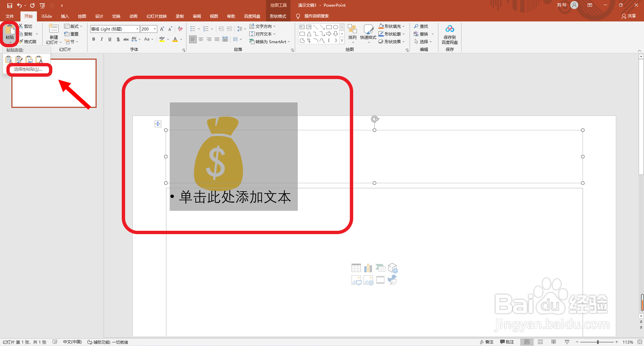The height and width of the screenshot is (346, 644).
Task: Open the font name combo box
Action: pos(114,29)
